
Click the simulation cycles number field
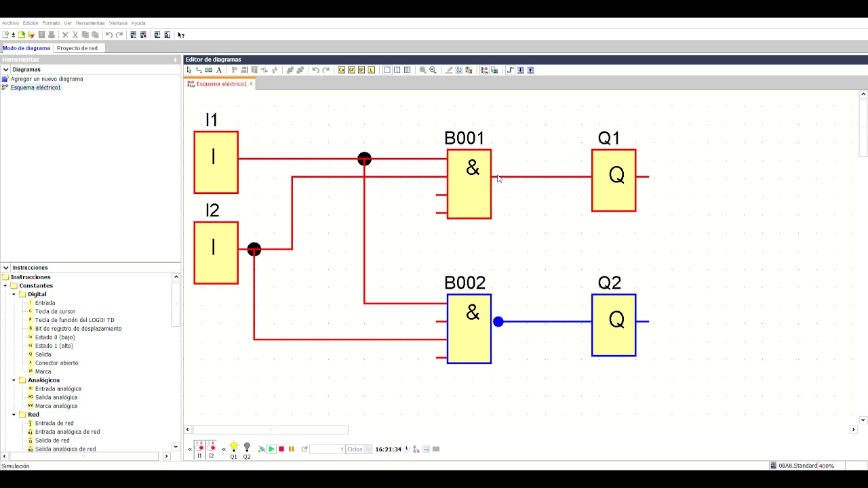[328, 449]
